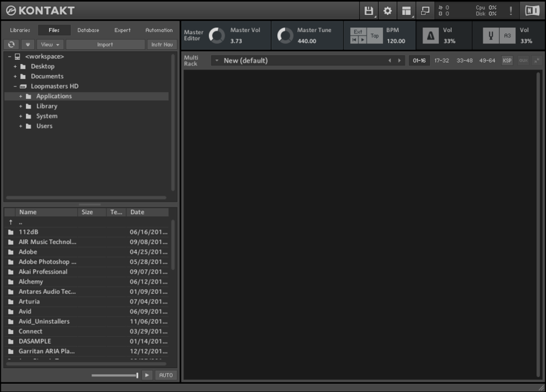Viewport: 546px width, 392px height.
Task: Click the rack minimize all instruments icon
Action: pyautogui.click(x=537, y=61)
